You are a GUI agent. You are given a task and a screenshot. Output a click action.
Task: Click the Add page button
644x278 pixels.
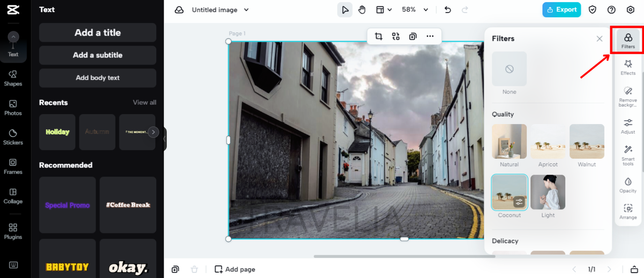point(235,269)
